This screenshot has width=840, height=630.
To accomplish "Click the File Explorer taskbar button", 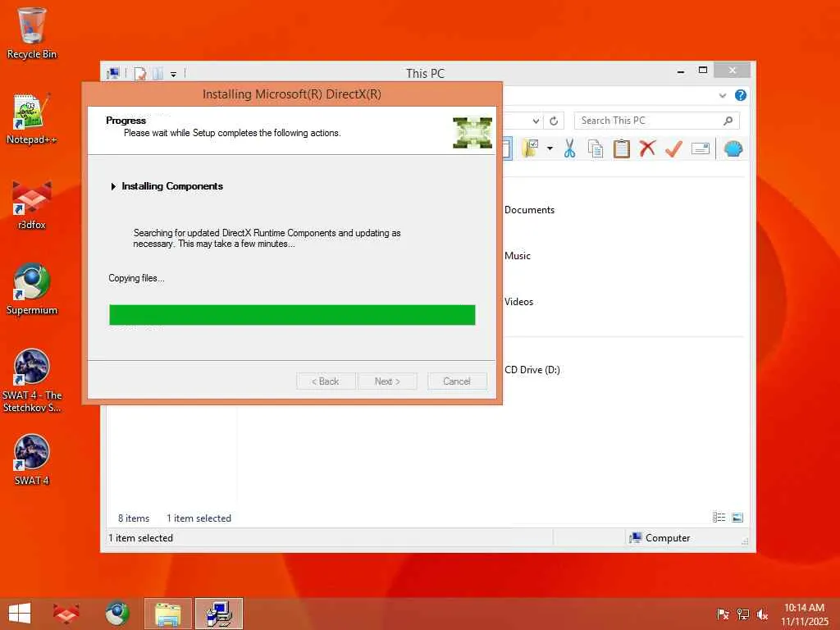I will click(x=167, y=614).
